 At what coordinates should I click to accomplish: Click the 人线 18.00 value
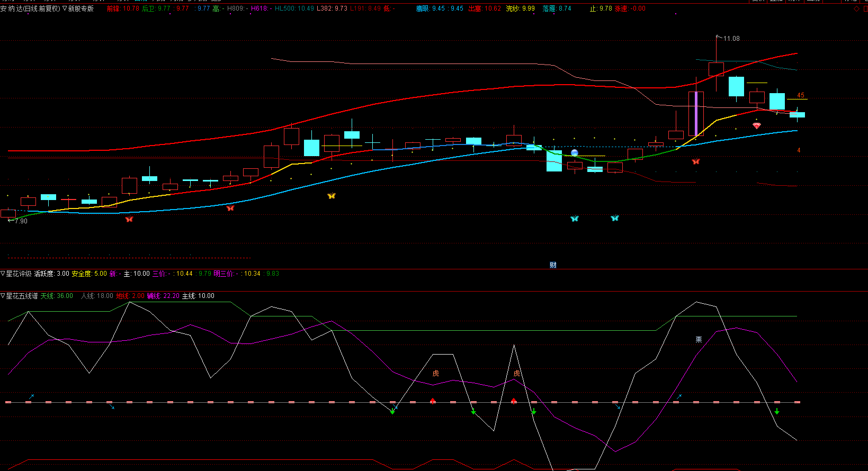[97, 296]
